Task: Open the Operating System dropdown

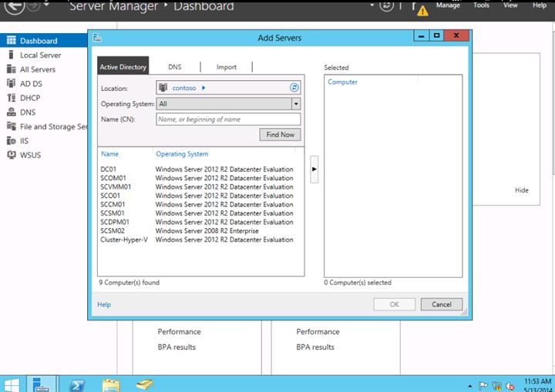Action: tap(296, 104)
